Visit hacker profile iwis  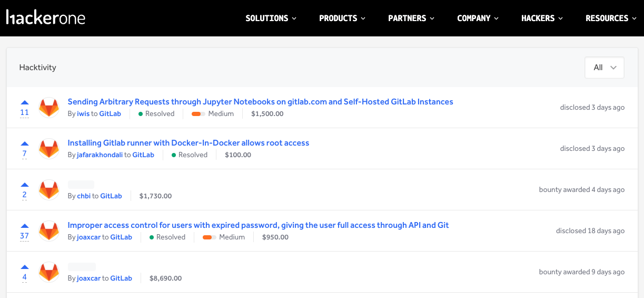pos(83,114)
